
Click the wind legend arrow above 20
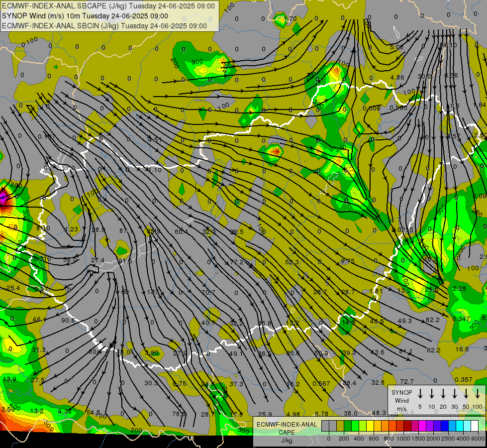point(443,394)
